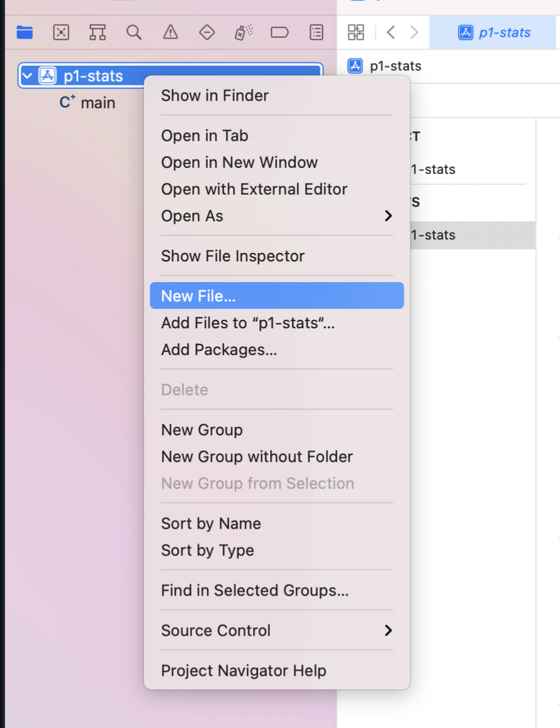
Task: Select the Issue navigator warning triangle
Action: (x=170, y=32)
